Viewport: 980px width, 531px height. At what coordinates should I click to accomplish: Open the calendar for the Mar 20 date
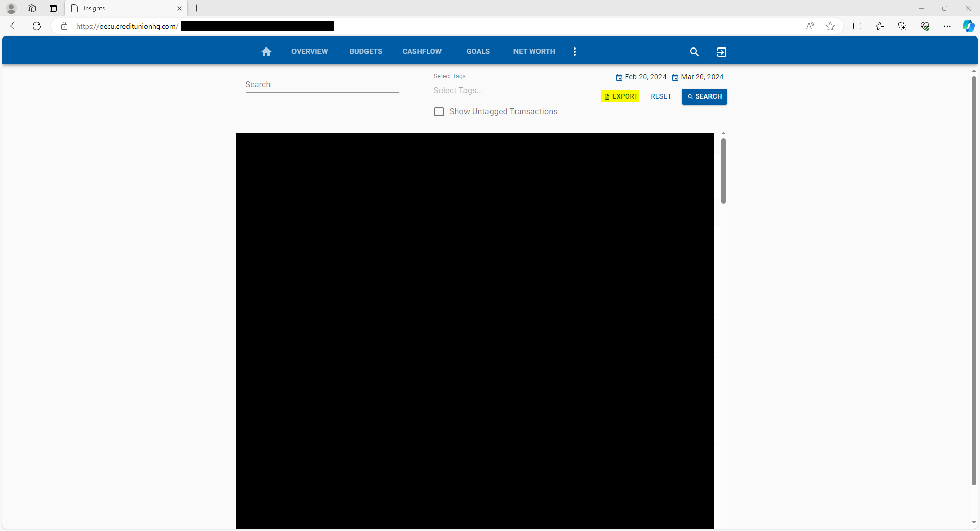click(x=676, y=77)
